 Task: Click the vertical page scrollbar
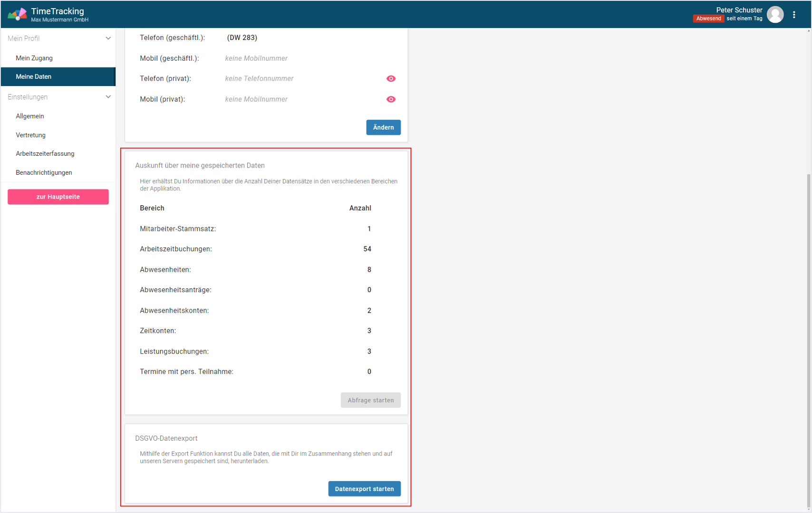808,332
